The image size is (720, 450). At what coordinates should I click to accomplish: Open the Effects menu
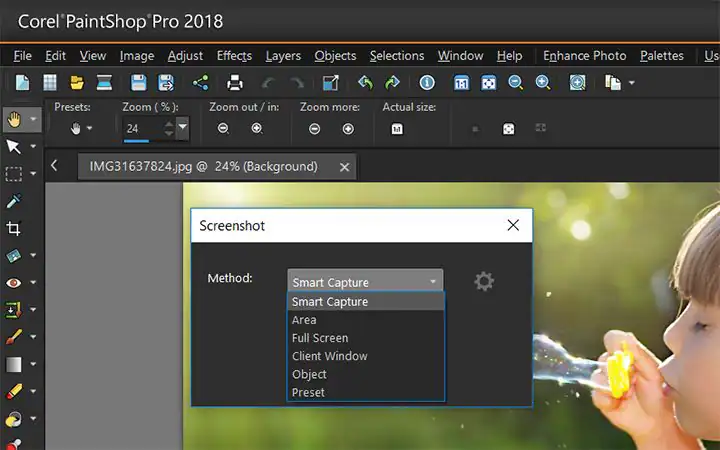234,56
